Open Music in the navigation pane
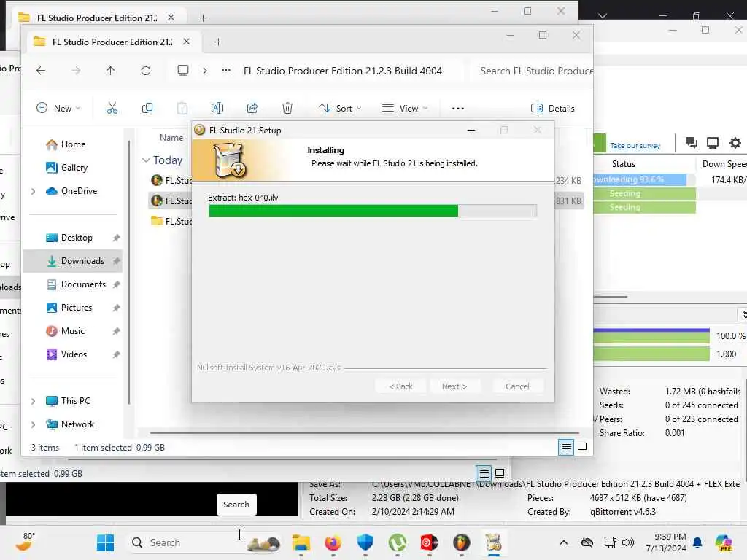Image resolution: width=747 pixels, height=560 pixels. point(72,331)
